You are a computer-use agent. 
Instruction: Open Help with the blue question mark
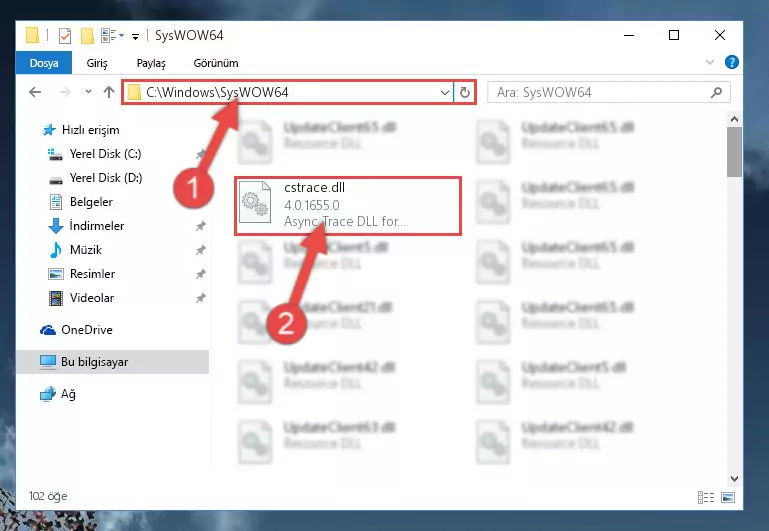point(731,62)
